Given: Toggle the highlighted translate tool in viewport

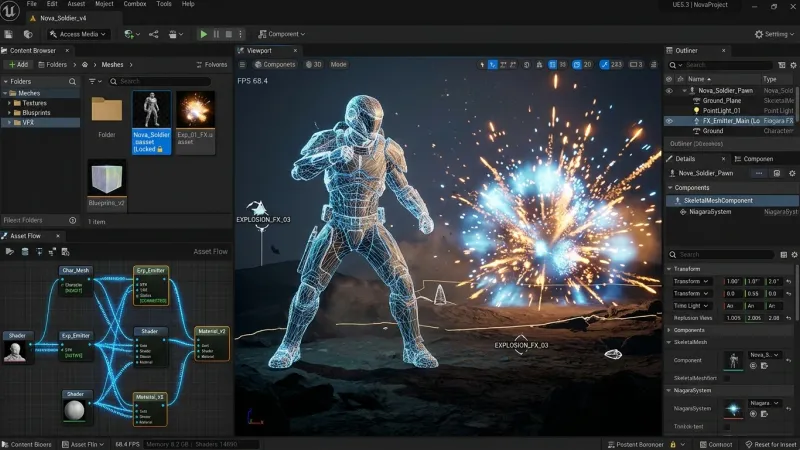Looking at the screenshot, I should point(492,65).
